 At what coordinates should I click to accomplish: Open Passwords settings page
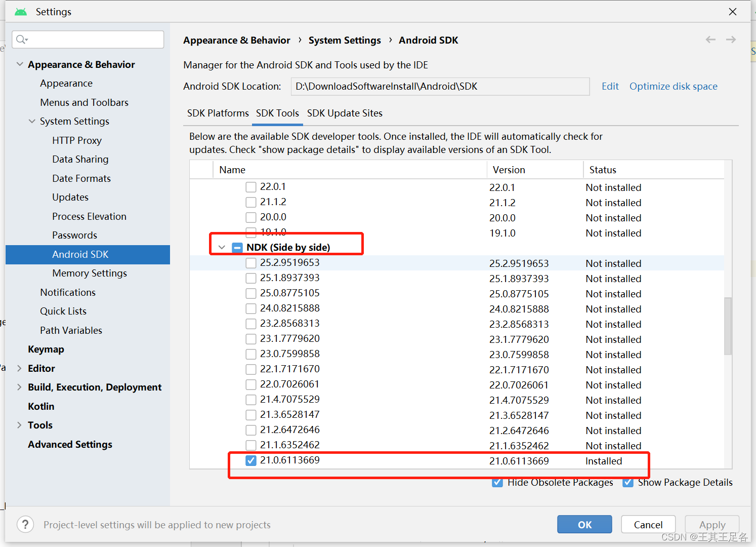[74, 235]
